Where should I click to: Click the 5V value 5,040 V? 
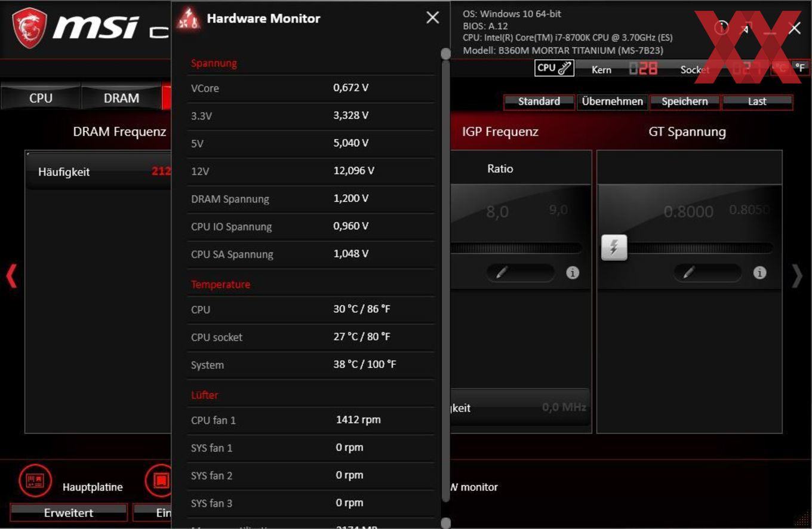(350, 143)
